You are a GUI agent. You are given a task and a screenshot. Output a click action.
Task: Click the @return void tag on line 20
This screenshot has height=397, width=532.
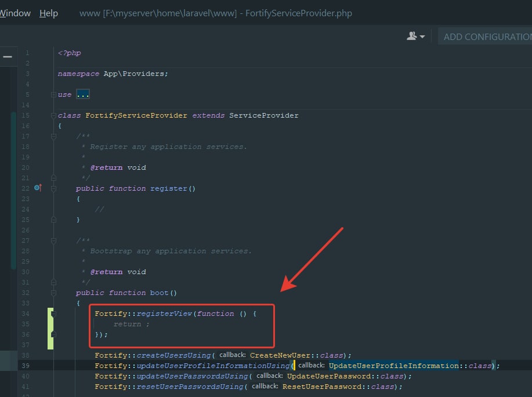(x=118, y=167)
